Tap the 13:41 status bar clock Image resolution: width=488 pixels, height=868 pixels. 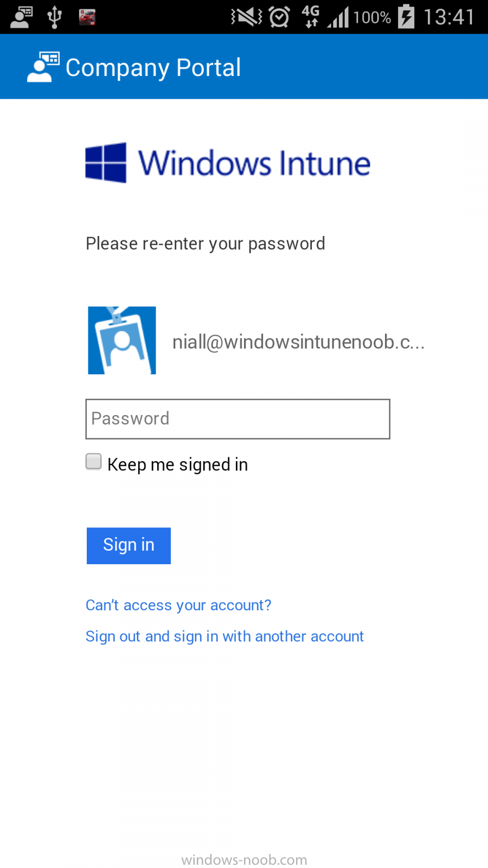449,17
